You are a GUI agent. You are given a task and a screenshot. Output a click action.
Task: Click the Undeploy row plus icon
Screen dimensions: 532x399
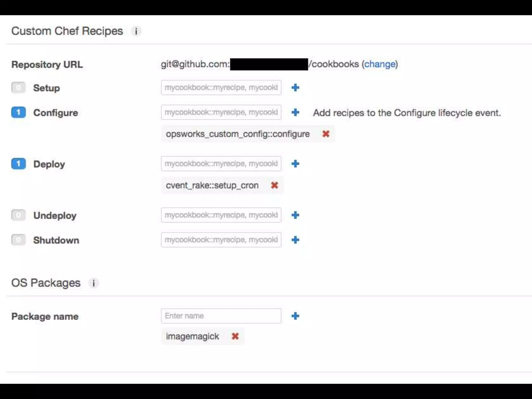295,215
